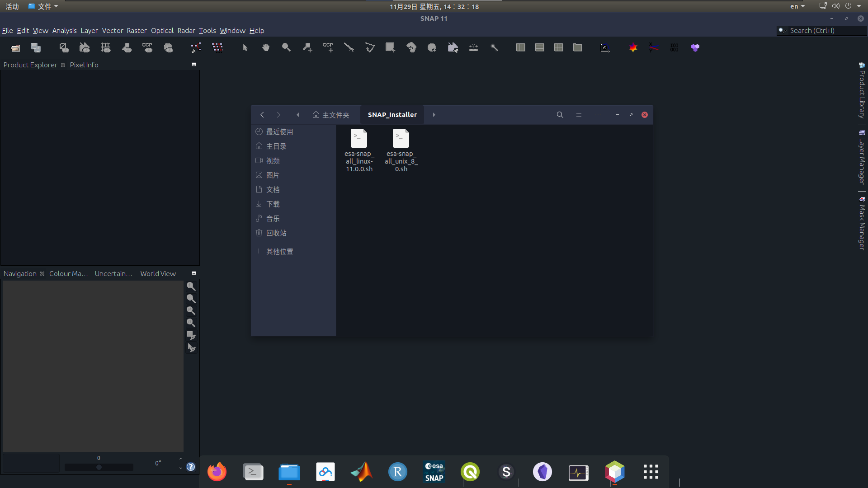The image size is (868, 488).
Task: Select the Range Finder ruler tool
Action: pos(474,48)
